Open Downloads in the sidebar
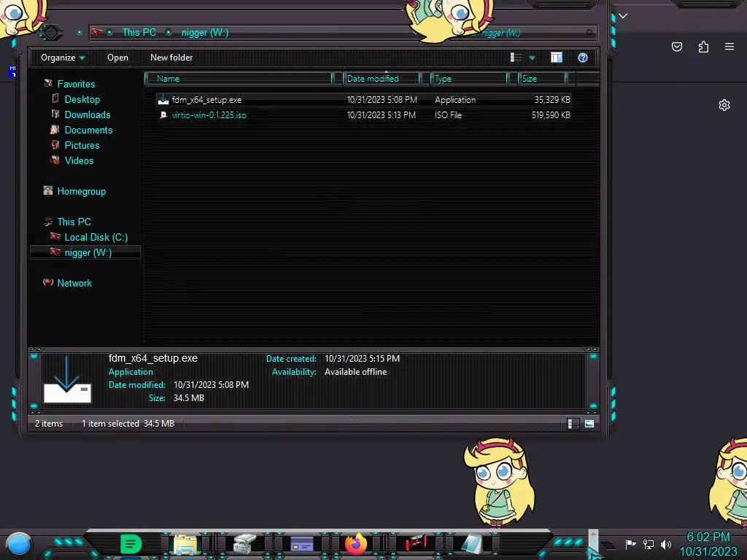747x560 pixels. pos(88,114)
